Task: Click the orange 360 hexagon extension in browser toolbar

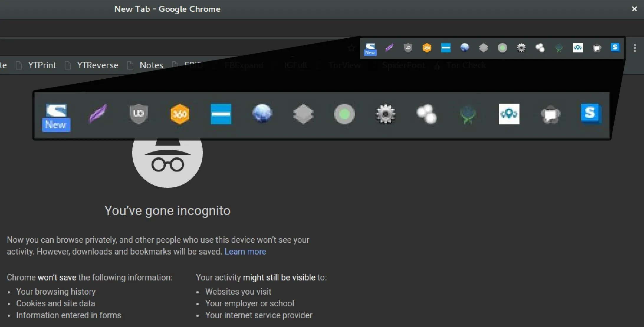Action: pos(427,48)
